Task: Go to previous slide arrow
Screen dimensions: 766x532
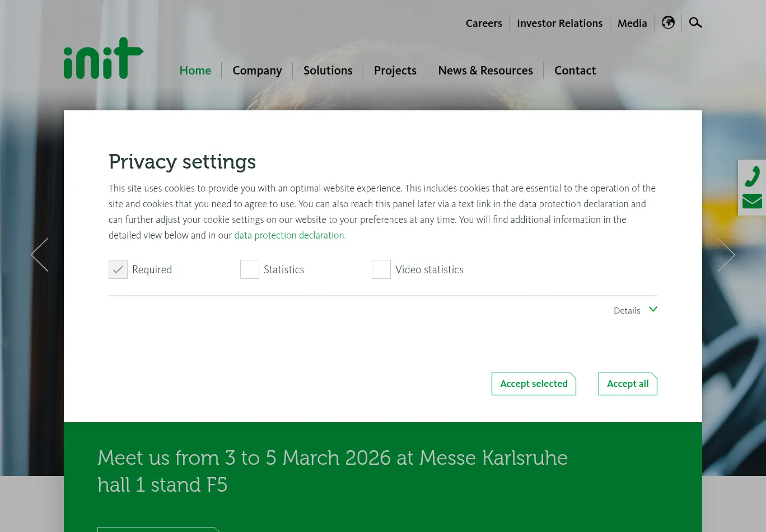Action: click(40, 255)
